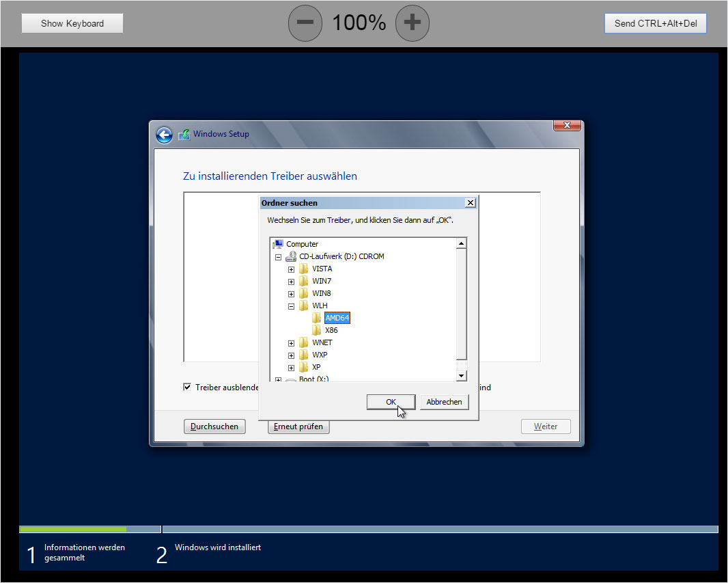Close the Ordner suchen dialog

(x=471, y=203)
